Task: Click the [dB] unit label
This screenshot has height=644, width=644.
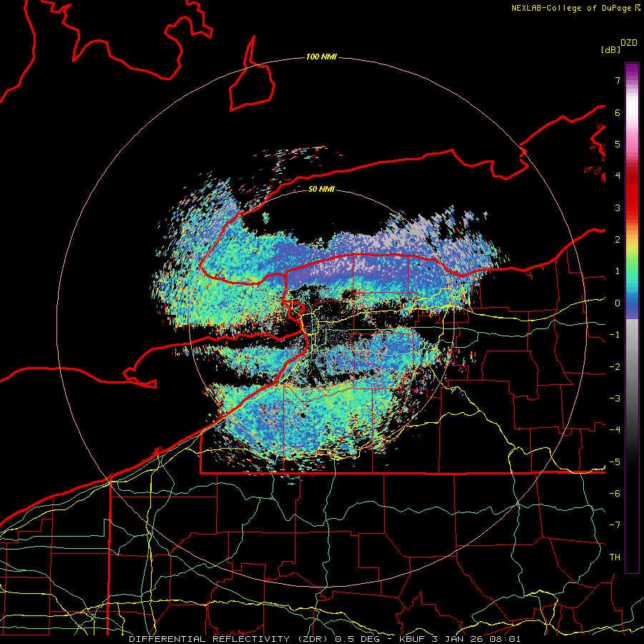Action: coord(610,49)
